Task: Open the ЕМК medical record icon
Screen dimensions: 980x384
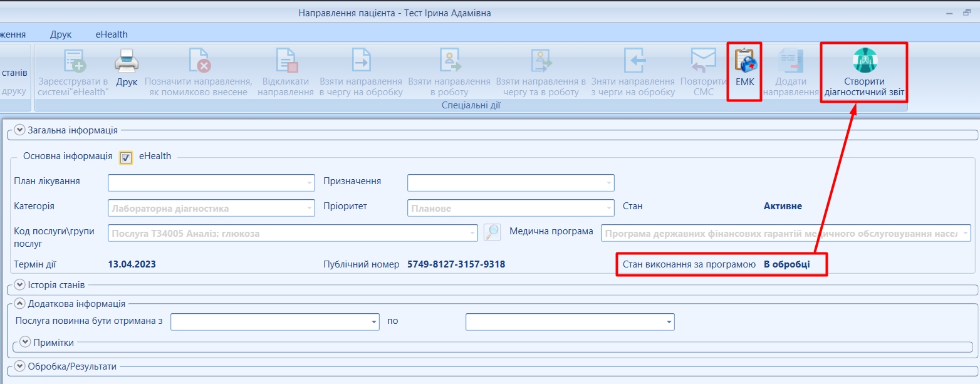Action: point(745,61)
